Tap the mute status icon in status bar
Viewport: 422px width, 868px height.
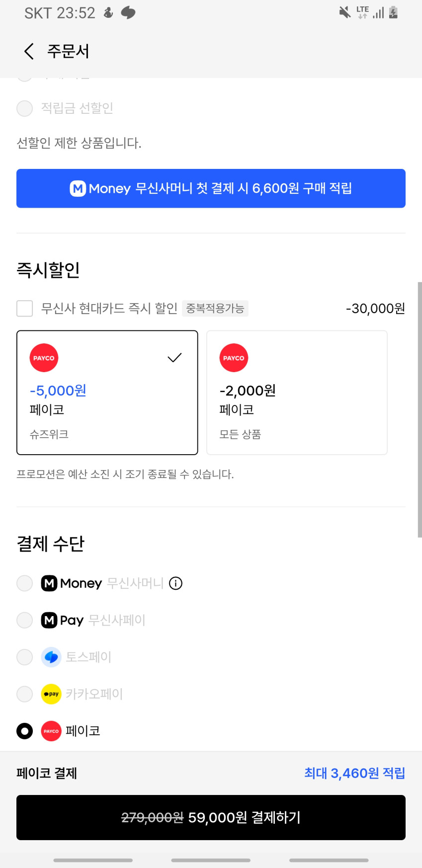tap(344, 12)
